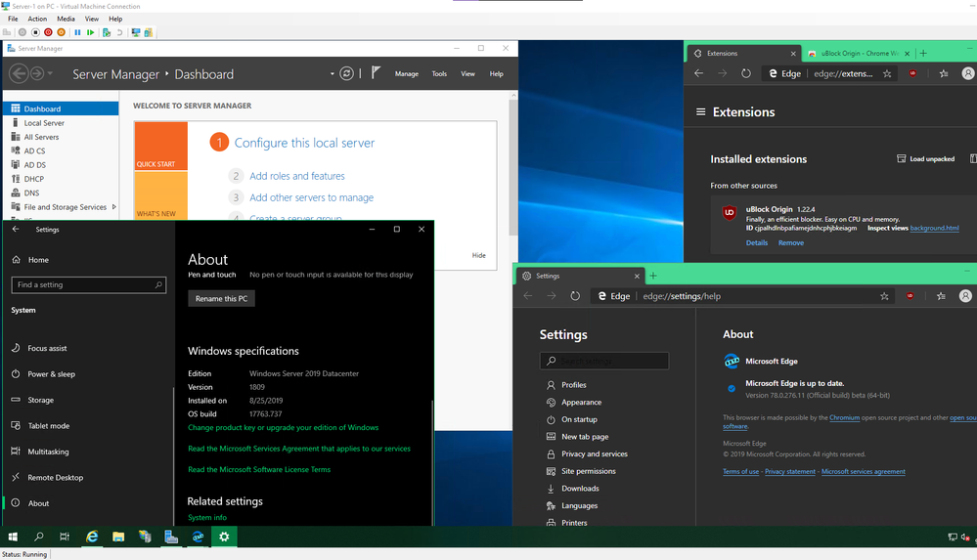Click the Extensions page hamburger menu icon
977x560 pixels.
pos(701,112)
